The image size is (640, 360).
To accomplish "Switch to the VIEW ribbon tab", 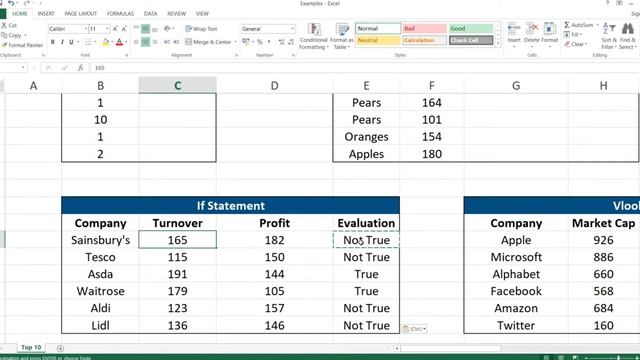I will (x=202, y=14).
